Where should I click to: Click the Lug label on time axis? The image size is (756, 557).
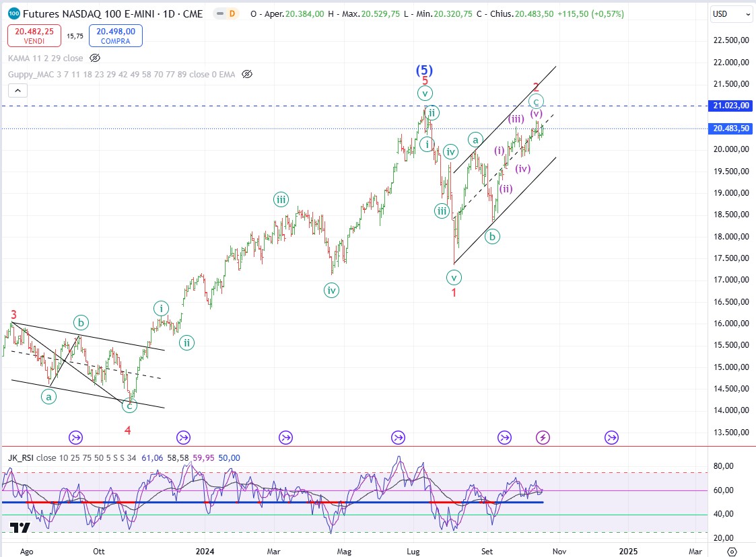(413, 551)
